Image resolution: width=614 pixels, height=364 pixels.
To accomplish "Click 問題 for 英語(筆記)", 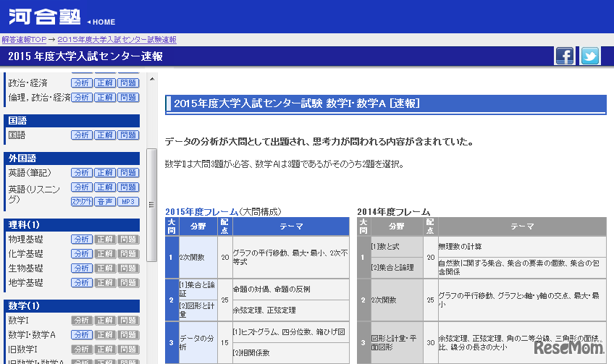I will coord(128,173).
